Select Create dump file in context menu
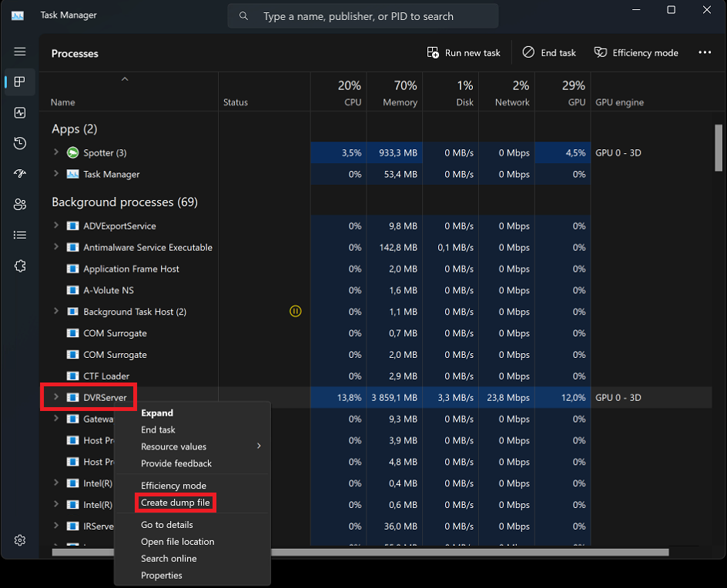 175,503
